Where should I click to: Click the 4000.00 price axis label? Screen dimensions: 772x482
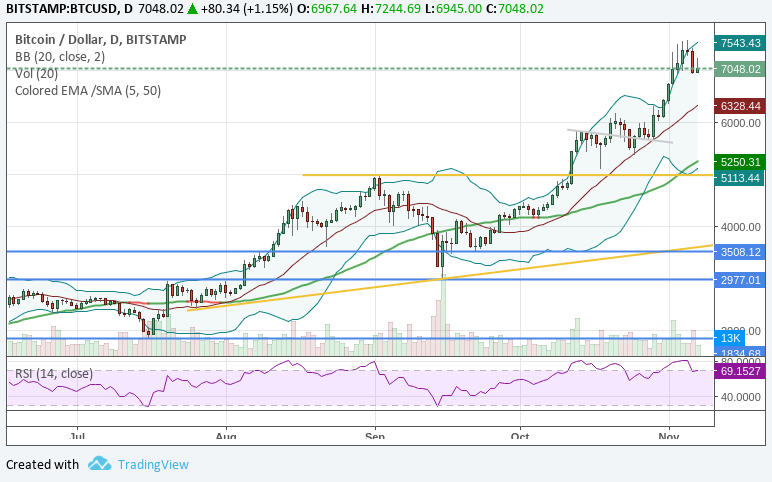click(740, 227)
